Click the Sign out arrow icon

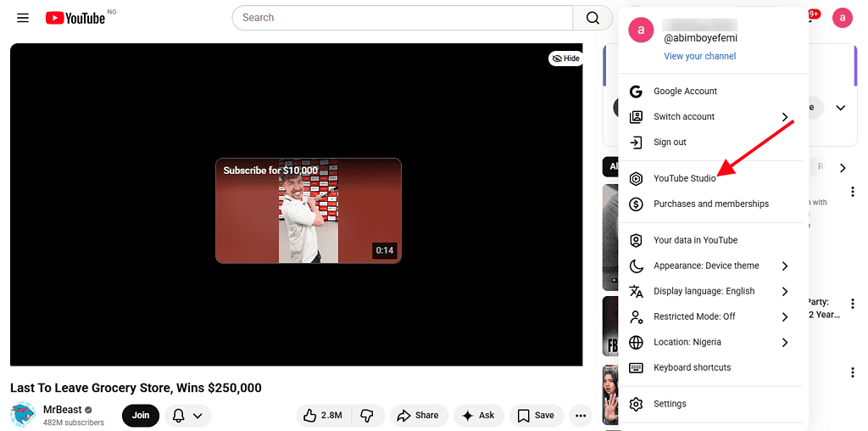[x=636, y=143]
